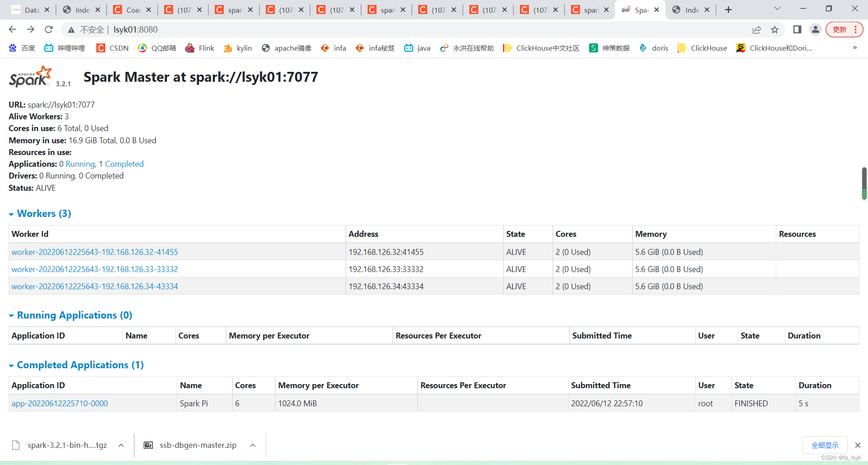Open the 神策数据 bookmark
The height and width of the screenshot is (465, 868).
point(609,48)
